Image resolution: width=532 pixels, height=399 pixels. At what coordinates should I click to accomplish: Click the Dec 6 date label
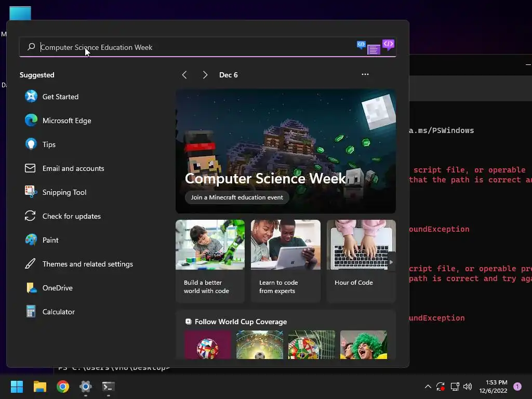point(229,75)
